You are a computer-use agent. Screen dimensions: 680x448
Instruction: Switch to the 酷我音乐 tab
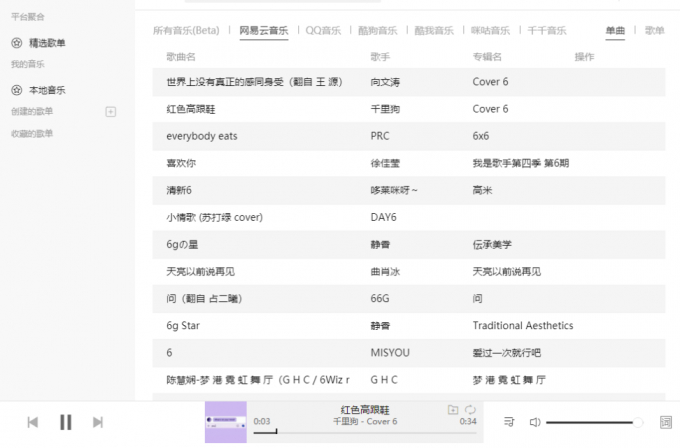click(434, 30)
